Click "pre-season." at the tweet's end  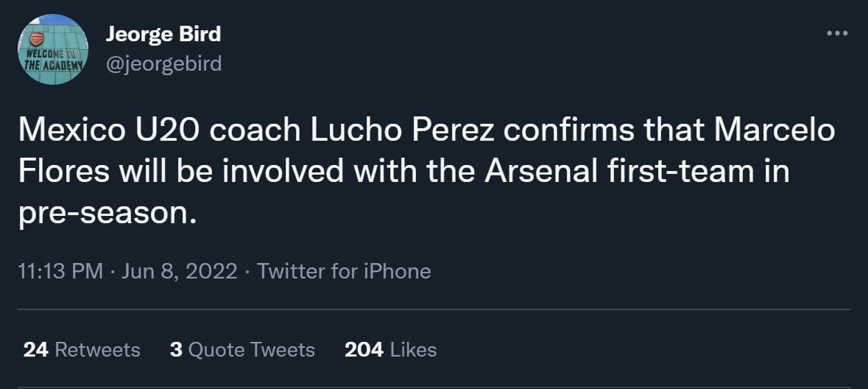pos(107,213)
